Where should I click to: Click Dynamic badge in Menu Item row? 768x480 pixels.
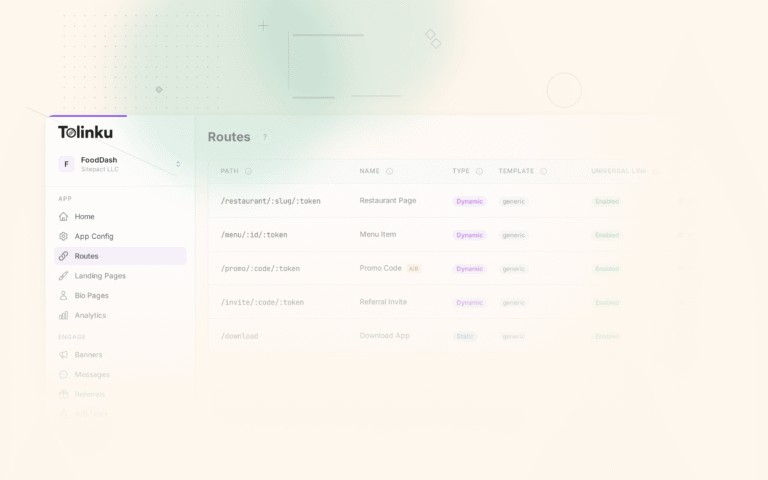(x=469, y=235)
